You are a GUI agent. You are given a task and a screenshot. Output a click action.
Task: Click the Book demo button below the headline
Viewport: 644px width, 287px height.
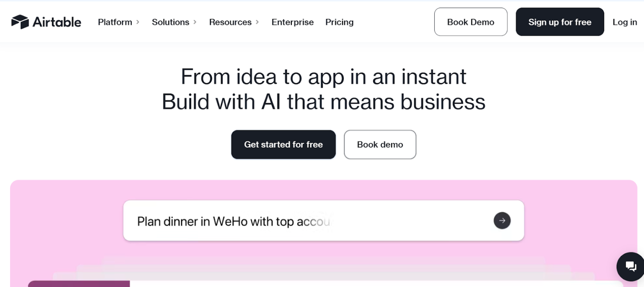click(380, 144)
